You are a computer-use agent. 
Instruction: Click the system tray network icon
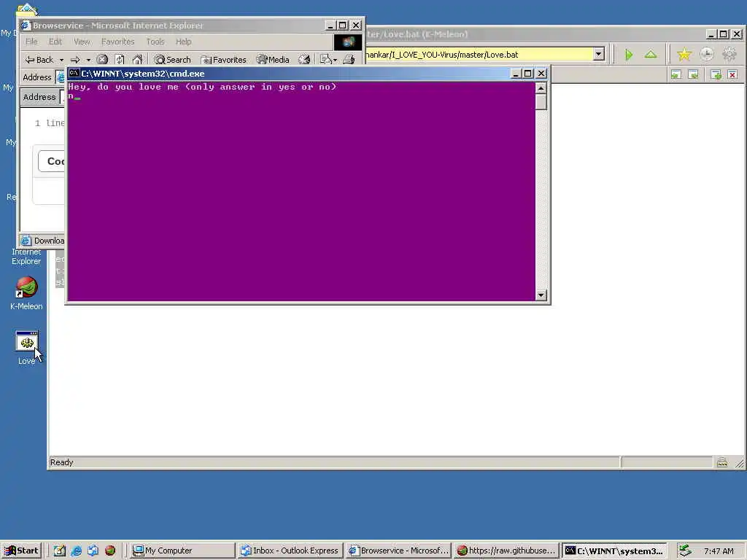[685, 551]
